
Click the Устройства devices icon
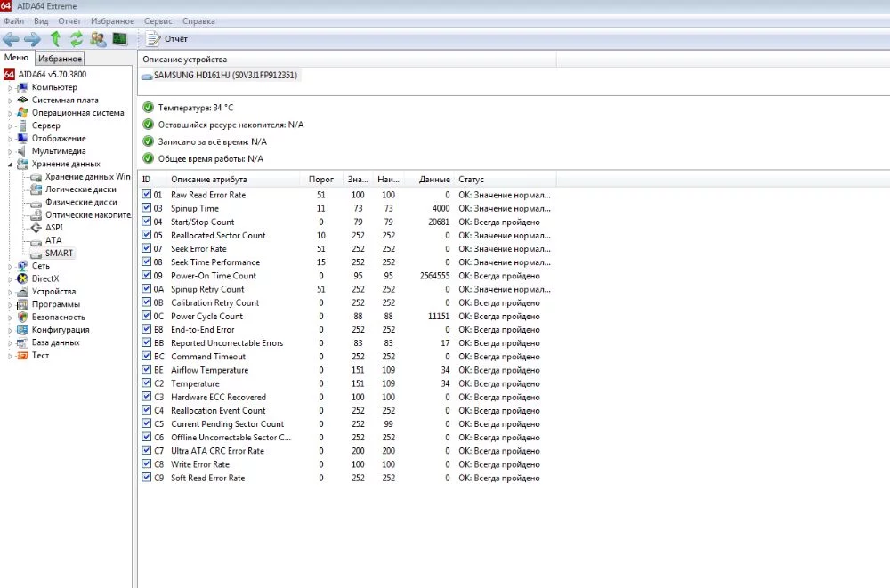click(x=23, y=292)
